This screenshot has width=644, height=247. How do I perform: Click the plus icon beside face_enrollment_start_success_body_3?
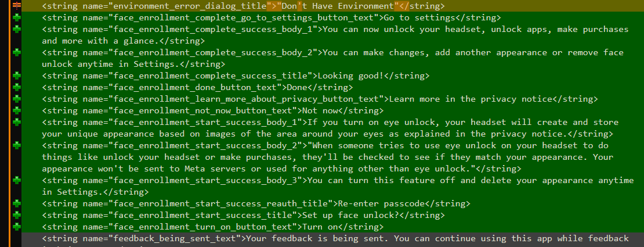click(x=17, y=180)
